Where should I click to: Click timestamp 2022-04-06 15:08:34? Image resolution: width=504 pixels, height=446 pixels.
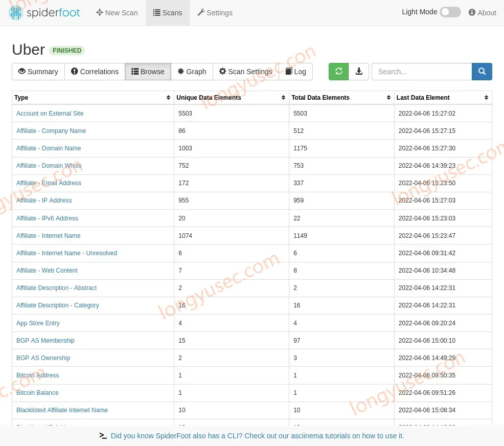coord(427,410)
